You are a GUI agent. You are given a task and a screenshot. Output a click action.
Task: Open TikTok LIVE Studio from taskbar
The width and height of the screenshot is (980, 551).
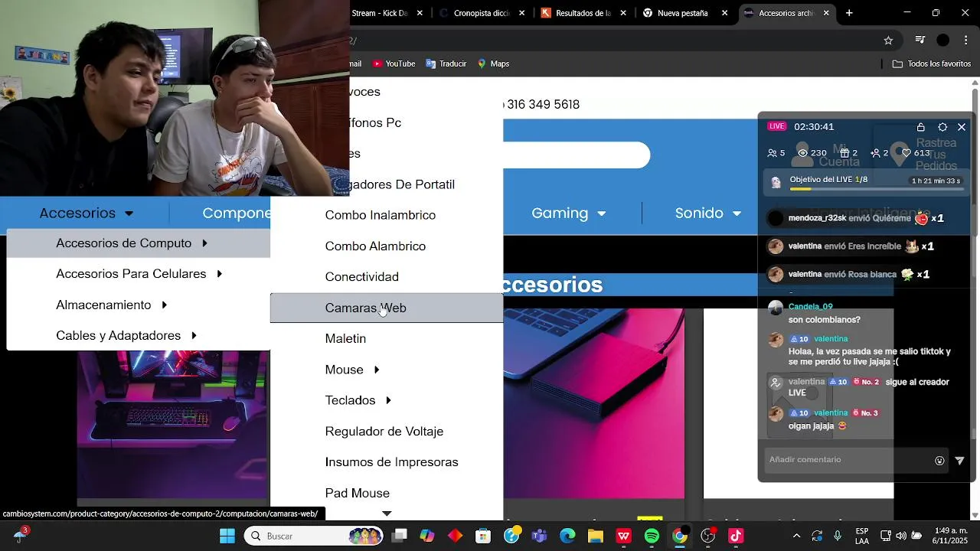(736, 536)
